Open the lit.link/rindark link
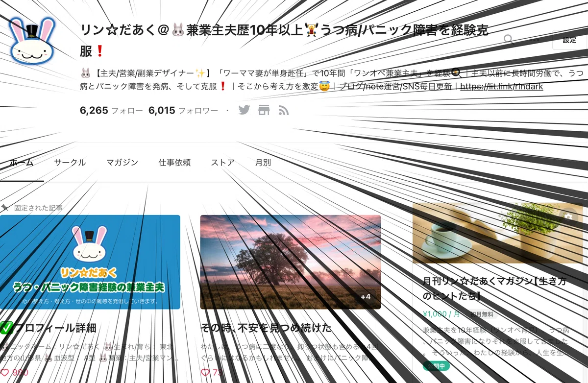This screenshot has width=588, height=383. coord(501,87)
